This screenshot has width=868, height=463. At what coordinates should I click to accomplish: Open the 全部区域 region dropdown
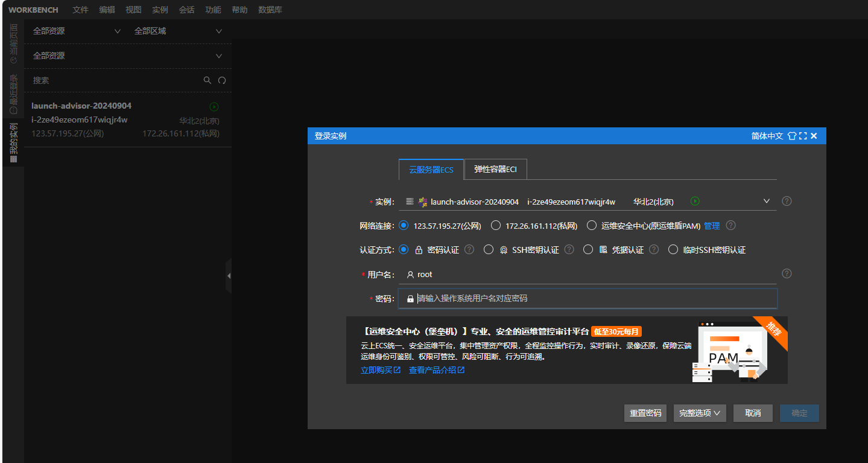[x=178, y=31]
